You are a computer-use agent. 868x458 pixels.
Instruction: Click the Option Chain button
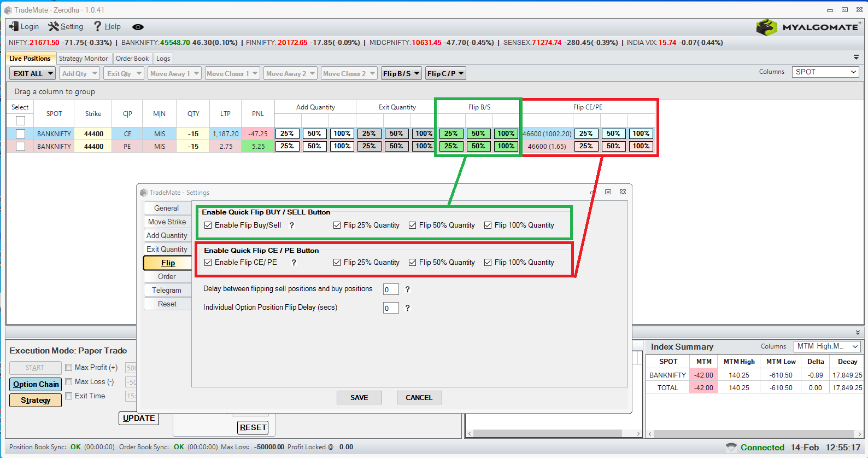(36, 385)
